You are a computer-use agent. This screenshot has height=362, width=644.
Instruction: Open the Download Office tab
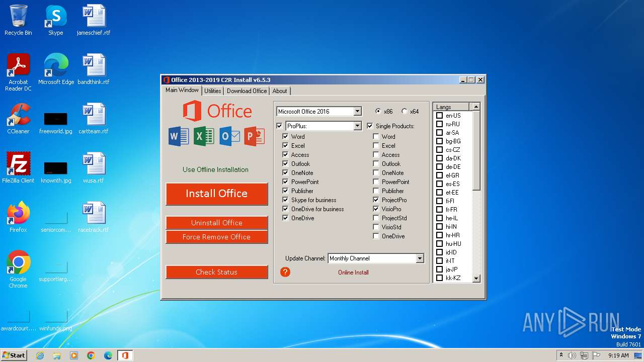pyautogui.click(x=247, y=91)
